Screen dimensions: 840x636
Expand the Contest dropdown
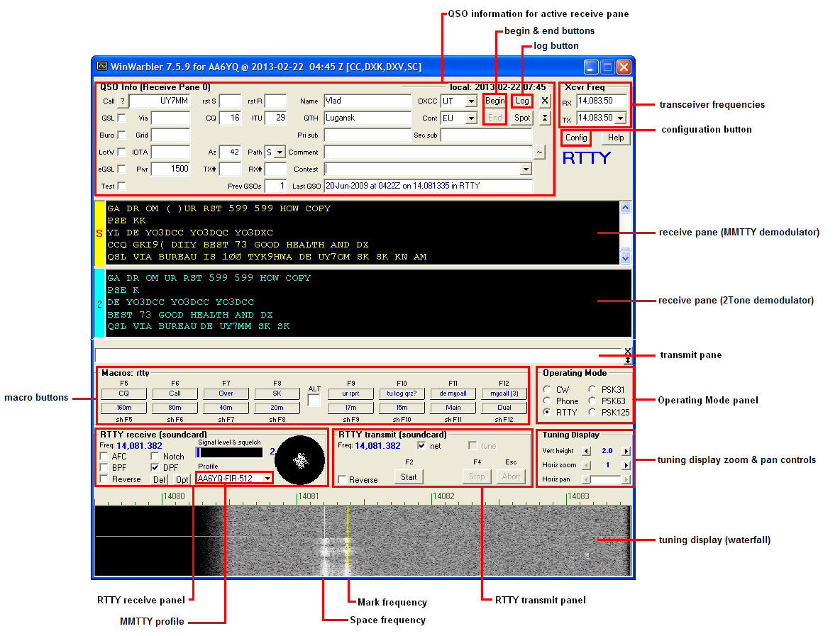point(526,169)
